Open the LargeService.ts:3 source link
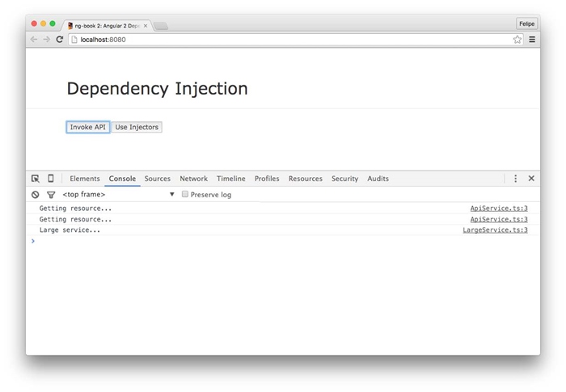 click(x=495, y=230)
